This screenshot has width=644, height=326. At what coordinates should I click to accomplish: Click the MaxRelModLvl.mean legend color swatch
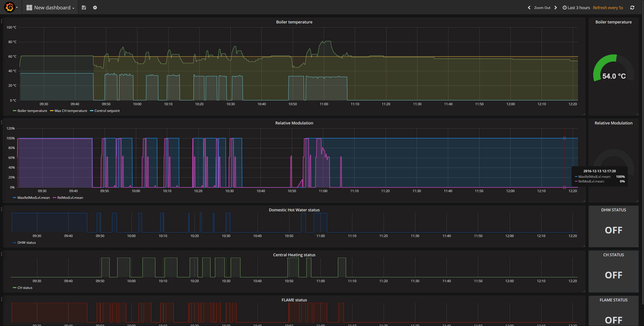[15, 198]
